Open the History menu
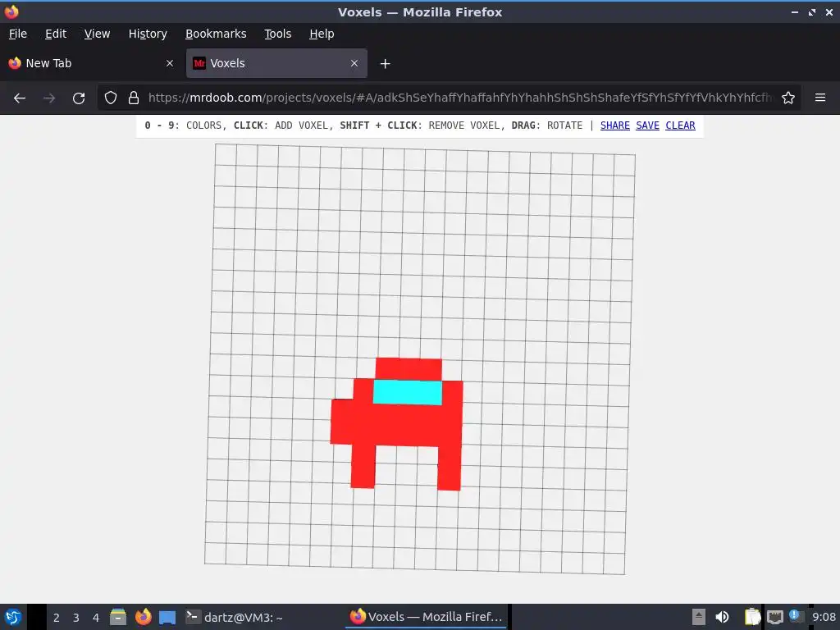The width and height of the screenshot is (840, 630). coord(148,34)
